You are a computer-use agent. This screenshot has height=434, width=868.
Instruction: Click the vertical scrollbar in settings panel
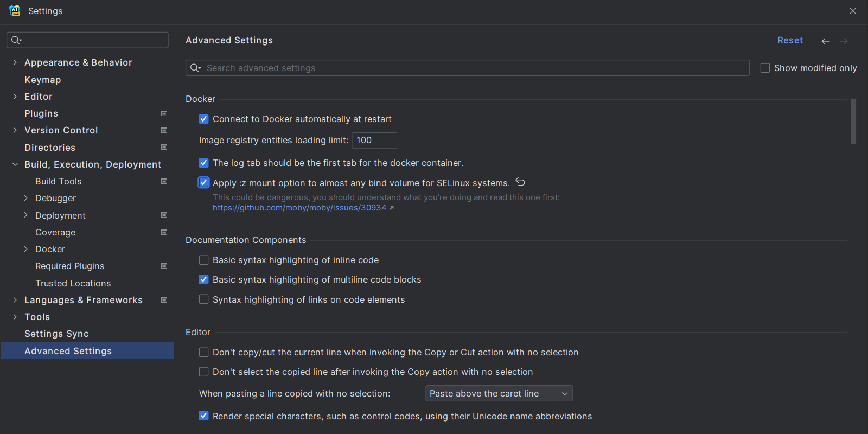coord(853,122)
